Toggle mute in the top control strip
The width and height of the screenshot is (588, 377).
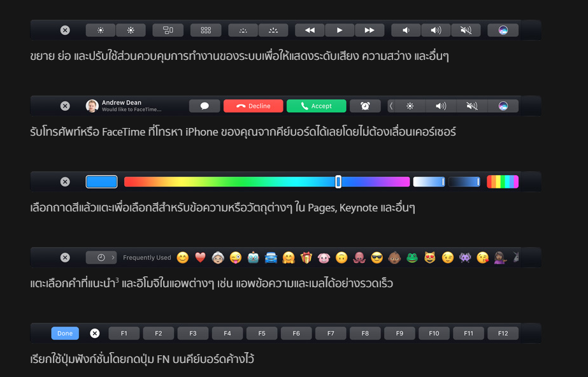click(466, 30)
